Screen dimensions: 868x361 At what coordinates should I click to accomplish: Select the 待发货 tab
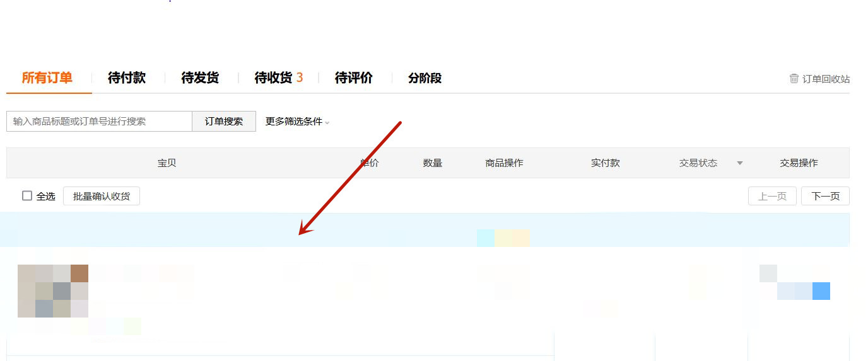click(x=200, y=78)
